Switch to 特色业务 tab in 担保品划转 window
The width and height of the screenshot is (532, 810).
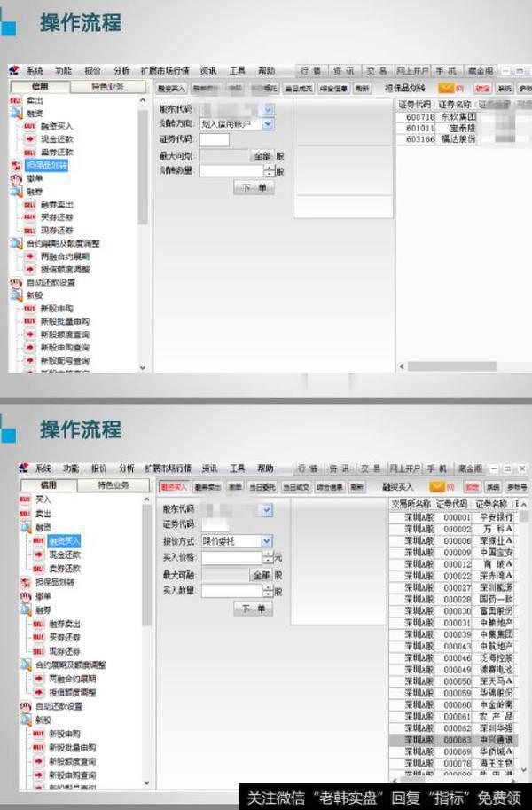107,86
